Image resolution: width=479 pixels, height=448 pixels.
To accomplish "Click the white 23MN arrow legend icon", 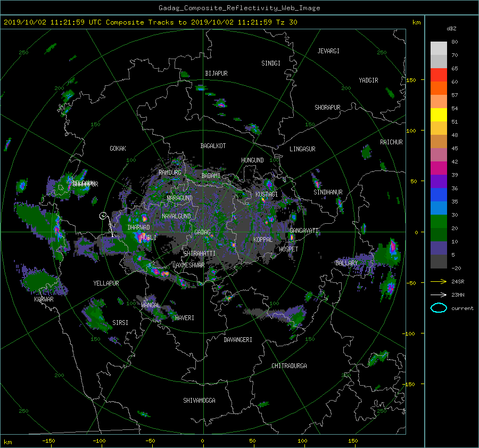I will (x=439, y=295).
